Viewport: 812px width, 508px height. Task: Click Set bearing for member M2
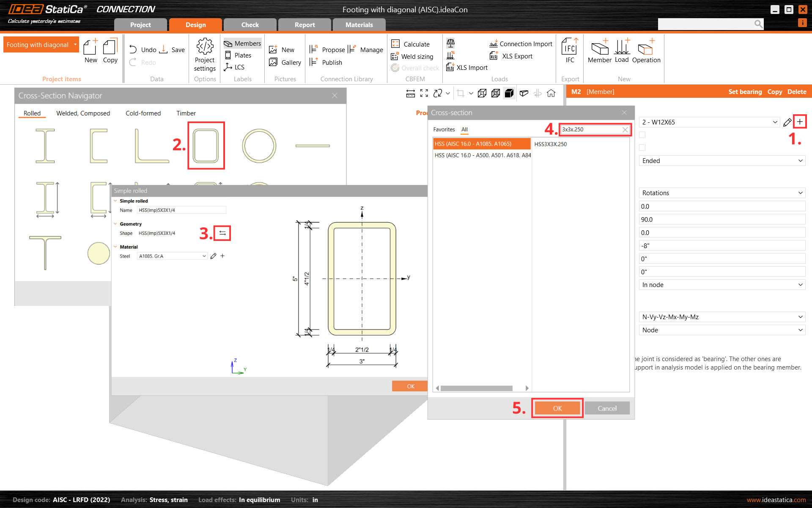(745, 91)
